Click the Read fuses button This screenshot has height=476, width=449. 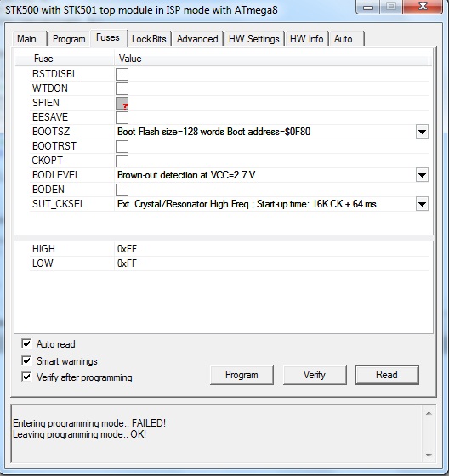click(x=387, y=375)
